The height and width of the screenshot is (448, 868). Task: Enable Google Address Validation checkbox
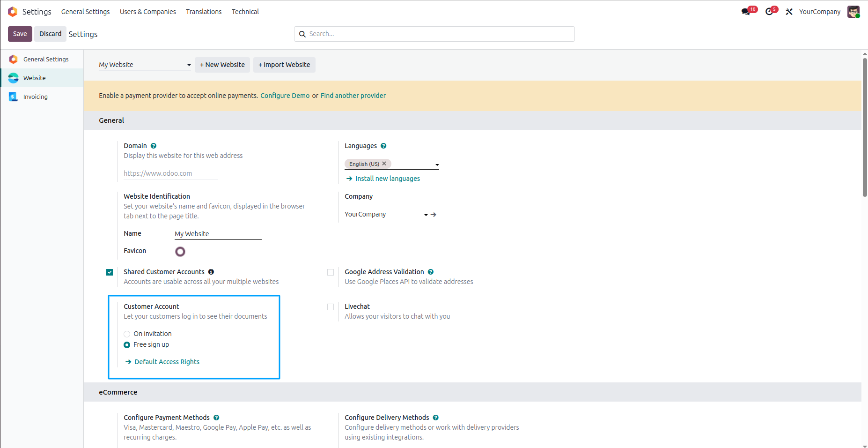pos(331,272)
